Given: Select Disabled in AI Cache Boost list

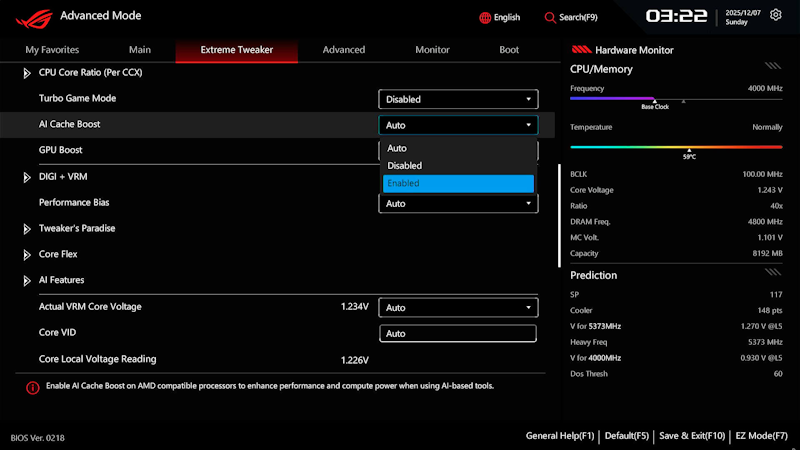Looking at the screenshot, I should [x=458, y=166].
